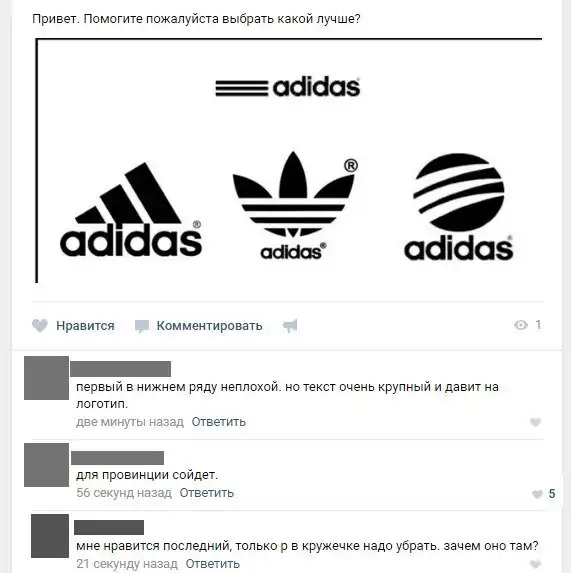Reply to the comment from 21 секунду назад
The image size is (571, 573).
(x=213, y=563)
